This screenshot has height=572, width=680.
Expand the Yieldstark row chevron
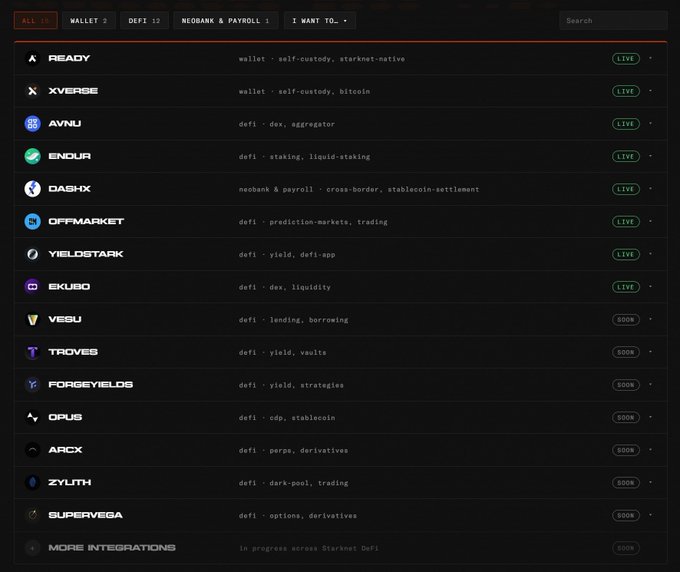(650, 254)
